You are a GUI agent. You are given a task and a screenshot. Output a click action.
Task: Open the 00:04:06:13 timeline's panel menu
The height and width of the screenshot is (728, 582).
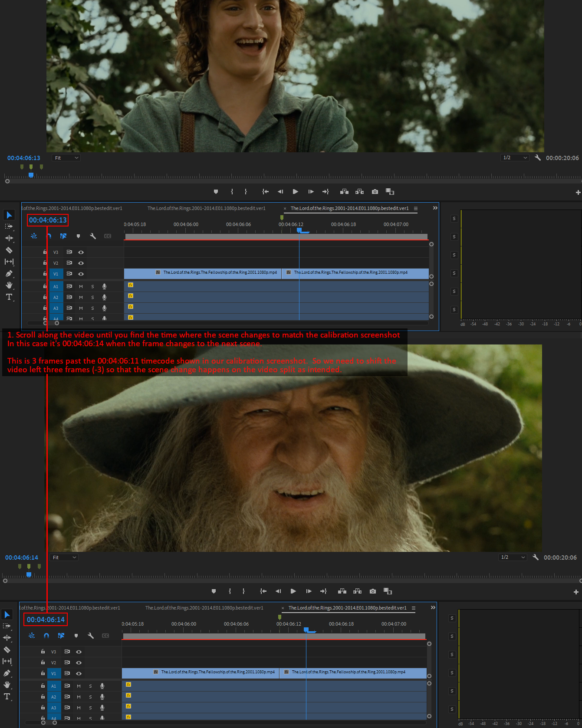[416, 208]
